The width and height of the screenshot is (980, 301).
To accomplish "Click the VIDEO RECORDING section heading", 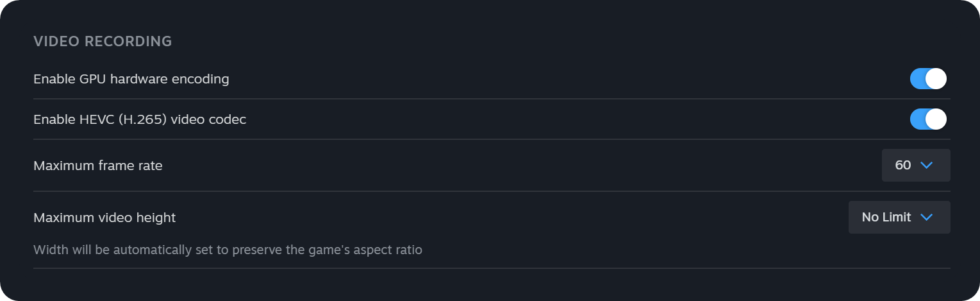I will tap(103, 42).
